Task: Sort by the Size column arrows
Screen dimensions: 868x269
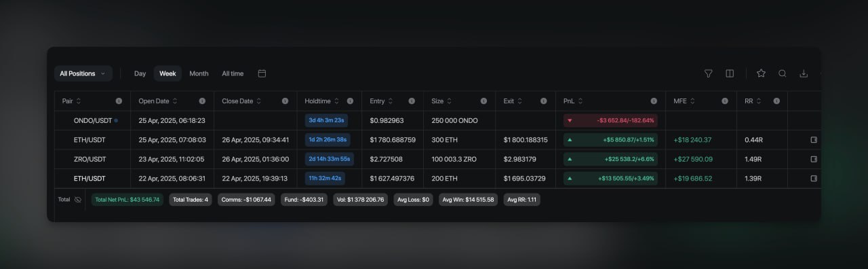Action: tap(450, 101)
